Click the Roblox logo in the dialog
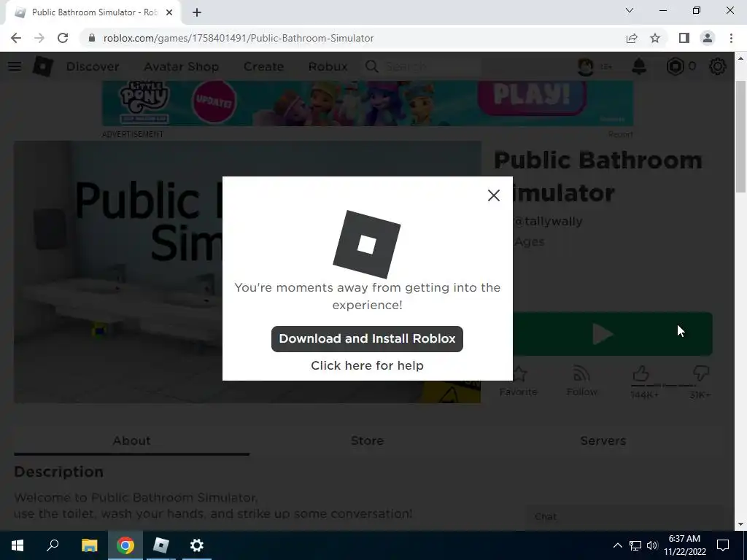The height and width of the screenshot is (560, 747). coord(366,244)
